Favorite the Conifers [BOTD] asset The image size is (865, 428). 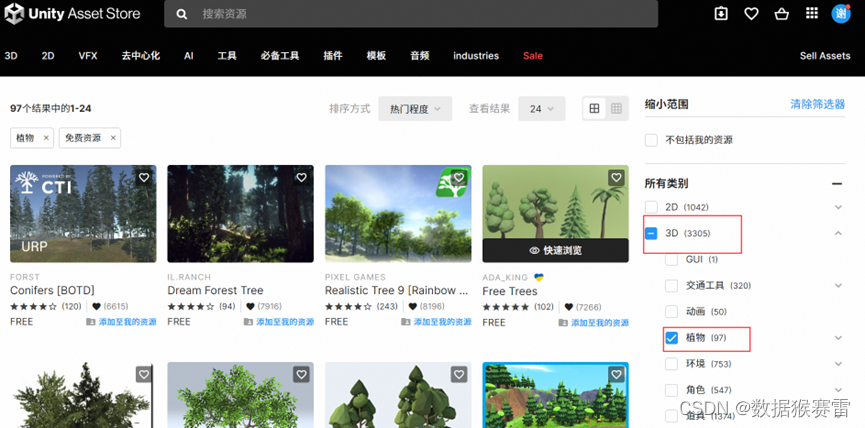[144, 178]
